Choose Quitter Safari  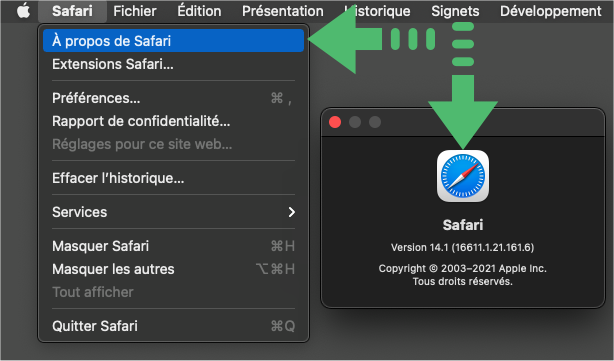pos(173,326)
